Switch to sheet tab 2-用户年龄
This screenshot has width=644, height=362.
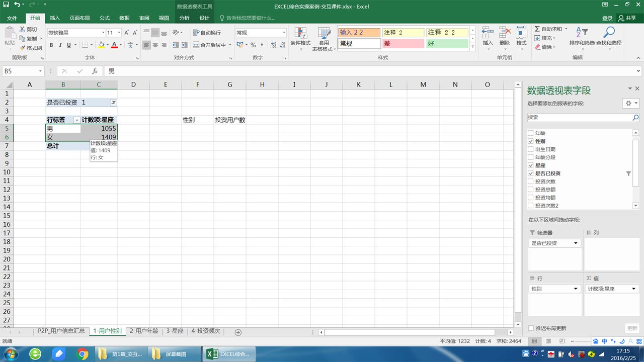click(144, 331)
